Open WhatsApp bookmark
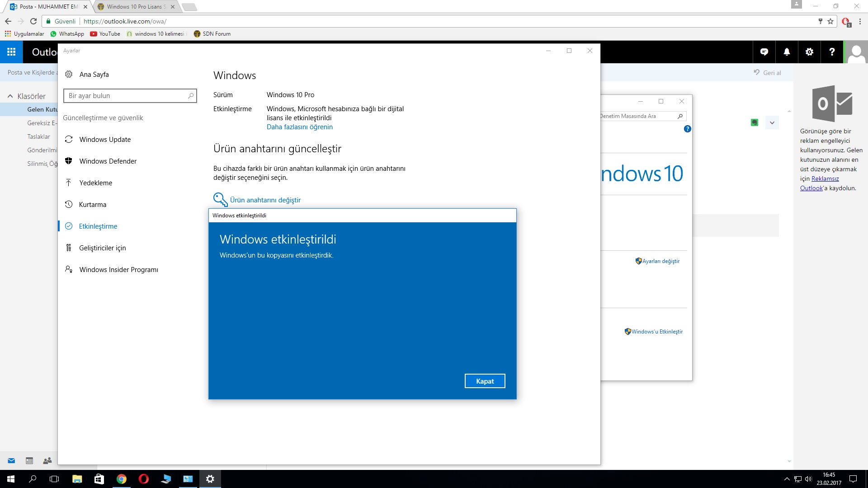868x488 pixels. coord(67,34)
